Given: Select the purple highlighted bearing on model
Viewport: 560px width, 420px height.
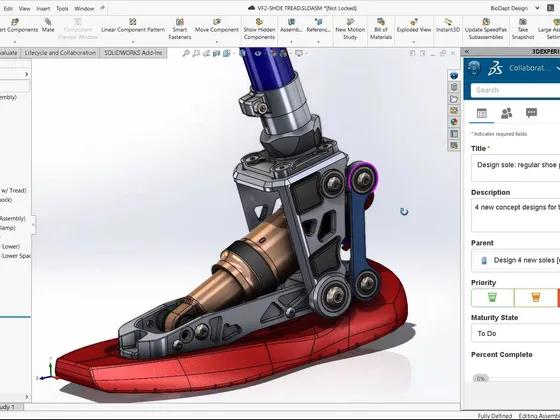Looking at the screenshot, I should [x=363, y=178].
